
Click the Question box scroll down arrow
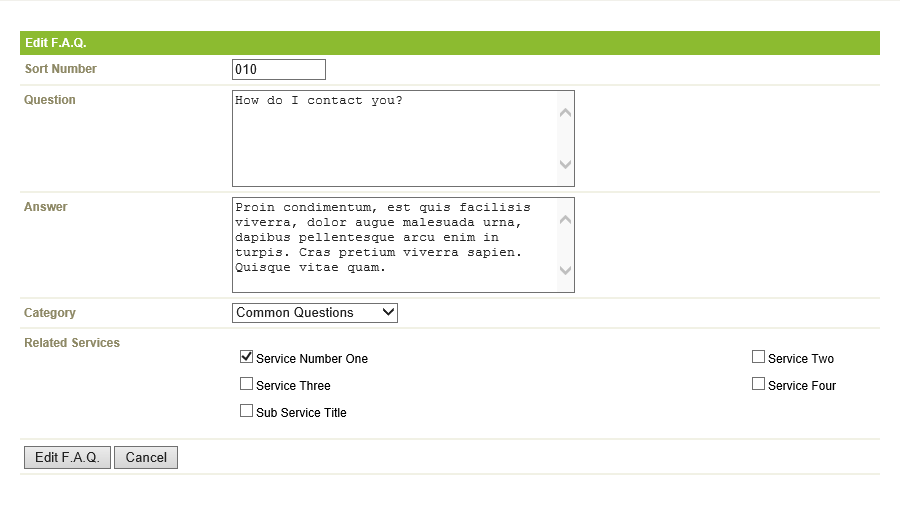(565, 164)
